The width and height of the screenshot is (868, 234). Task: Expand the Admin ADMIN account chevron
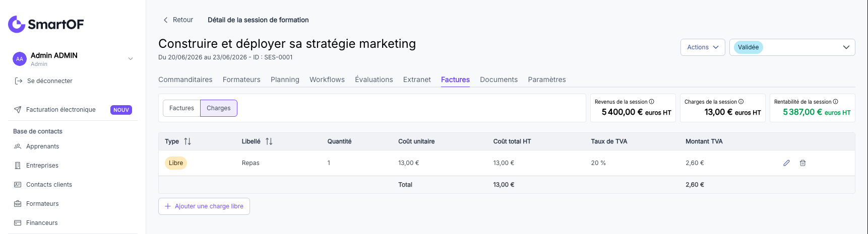tap(131, 59)
